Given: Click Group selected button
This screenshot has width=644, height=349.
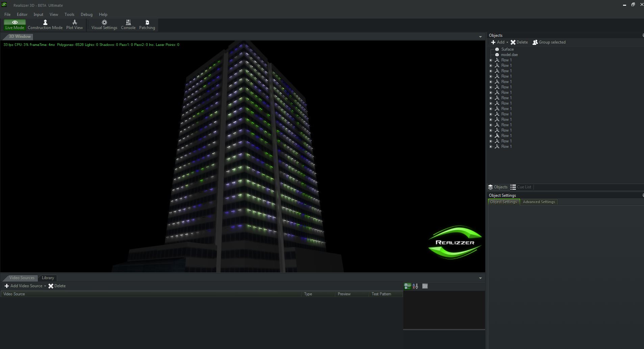Looking at the screenshot, I should point(549,42).
